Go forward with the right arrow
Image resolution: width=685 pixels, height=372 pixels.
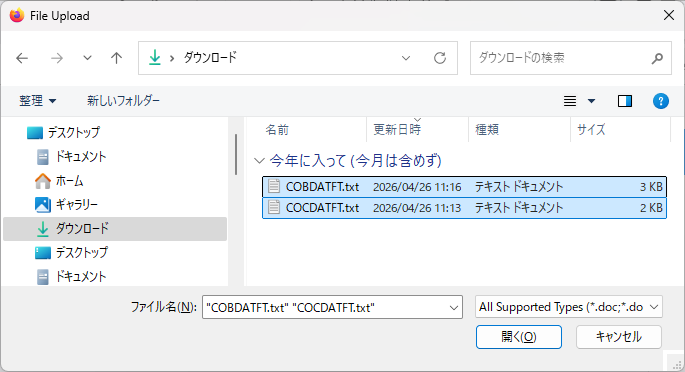(x=57, y=58)
